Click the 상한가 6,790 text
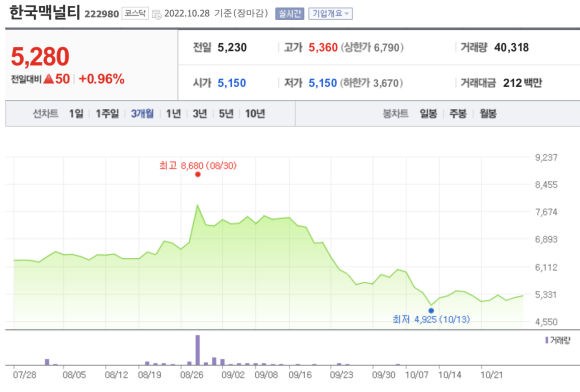Screen dimensions: 580x392 [372, 47]
